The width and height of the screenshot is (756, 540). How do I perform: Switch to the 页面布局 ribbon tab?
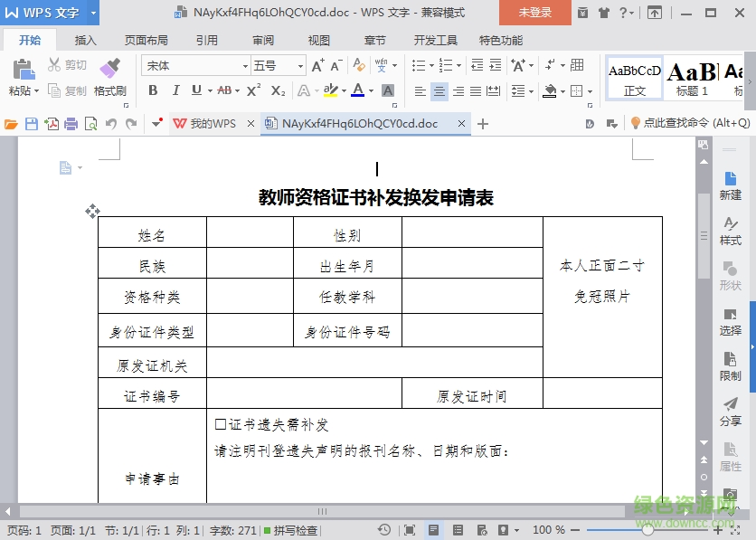click(x=147, y=39)
